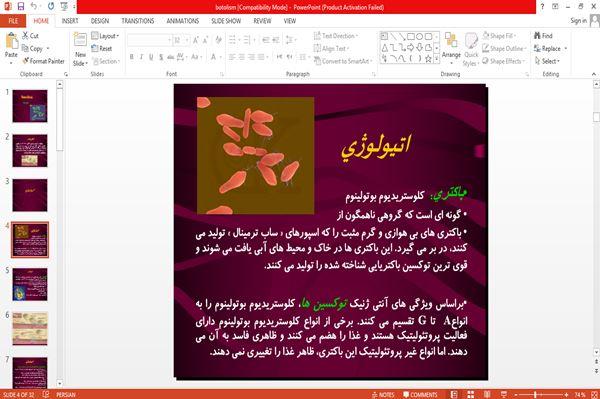Open Shape Effects dropdown

tap(504, 61)
